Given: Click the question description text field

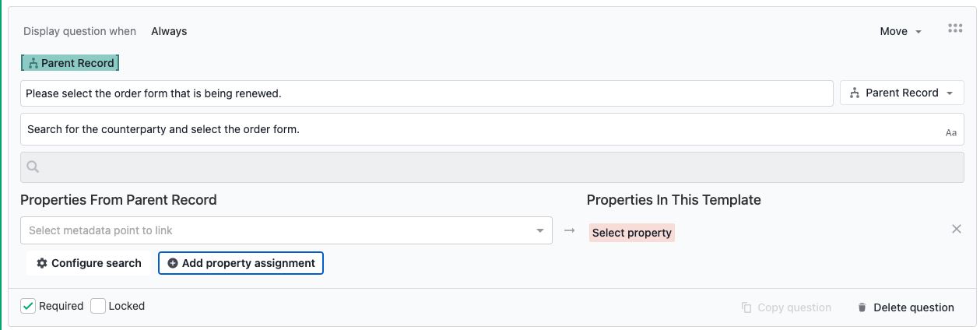Looking at the screenshot, I should click(492, 129).
